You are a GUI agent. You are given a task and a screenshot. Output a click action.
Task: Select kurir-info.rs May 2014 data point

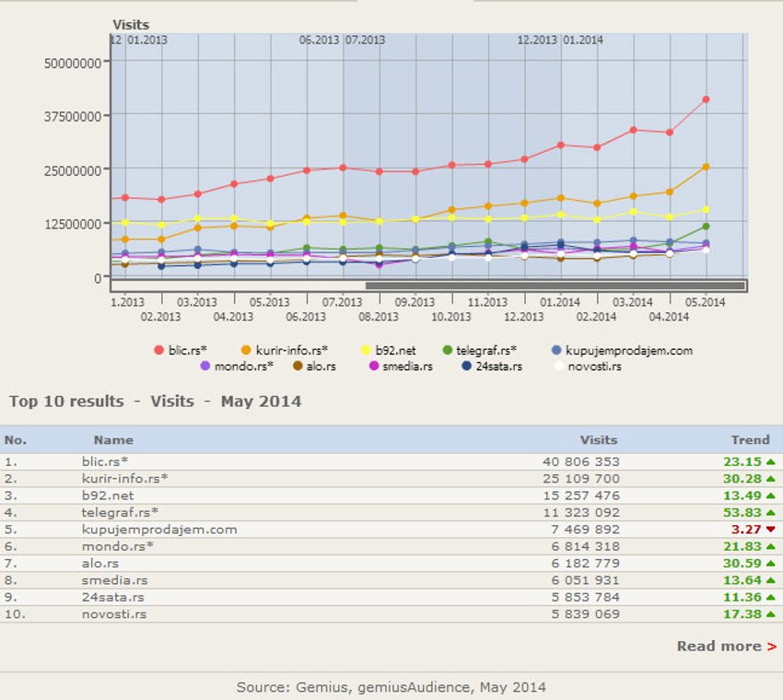706,167
